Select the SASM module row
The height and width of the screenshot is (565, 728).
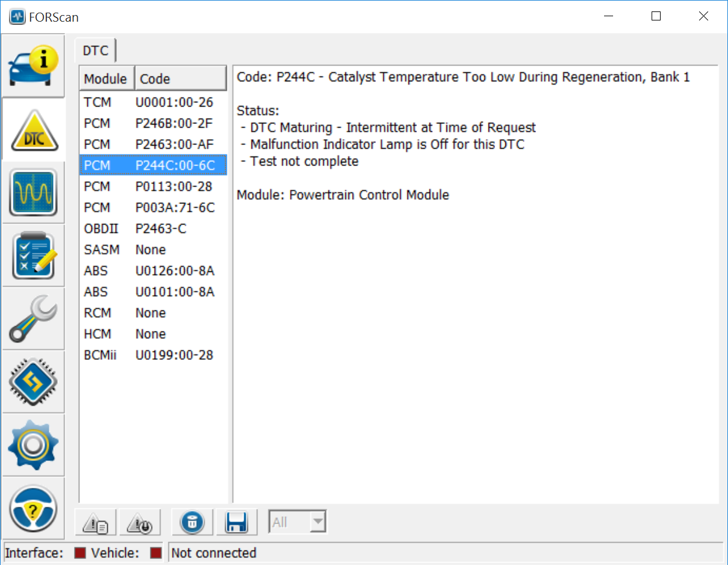(x=153, y=250)
